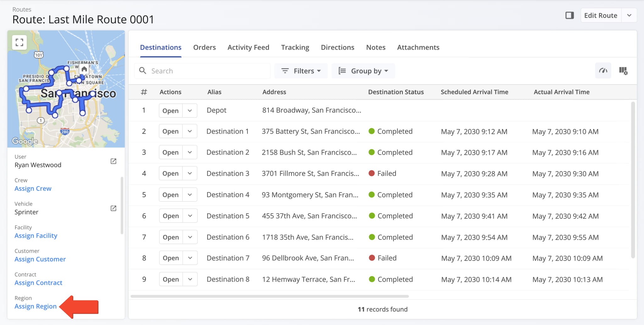Expand the map to fullscreen
The width and height of the screenshot is (644, 325).
[x=19, y=42]
